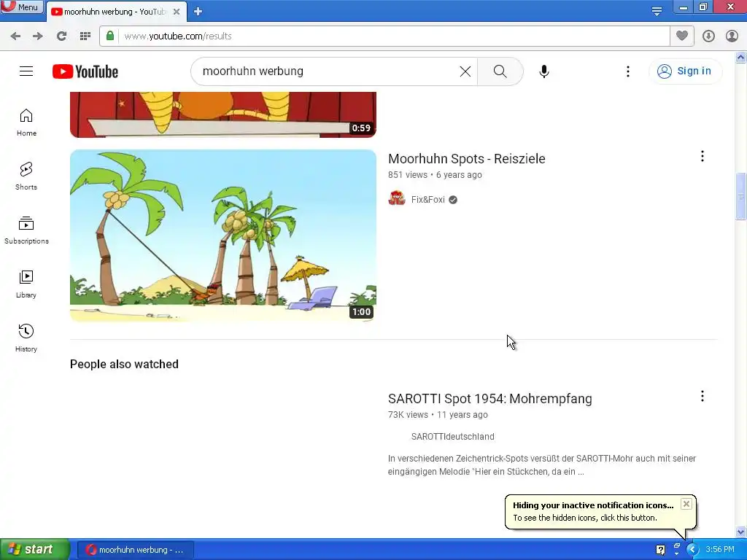The height and width of the screenshot is (560, 747).
Task: Submit search with magnifier button
Action: click(x=500, y=71)
